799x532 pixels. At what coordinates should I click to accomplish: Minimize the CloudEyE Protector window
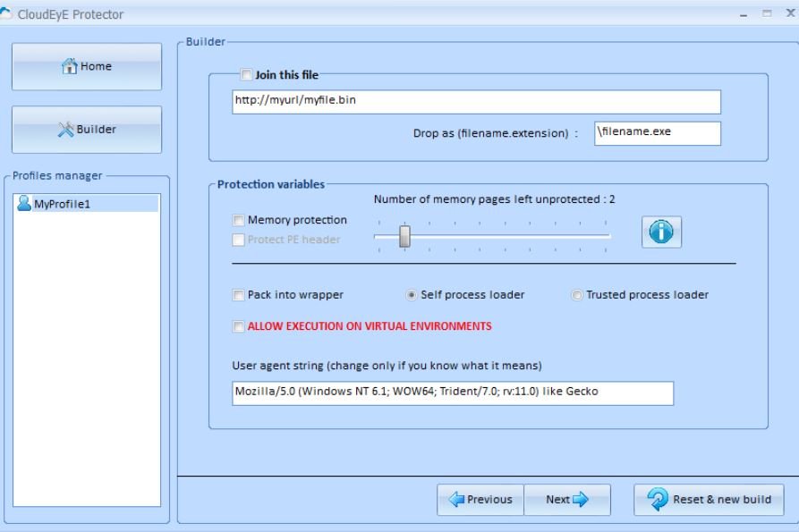click(744, 14)
